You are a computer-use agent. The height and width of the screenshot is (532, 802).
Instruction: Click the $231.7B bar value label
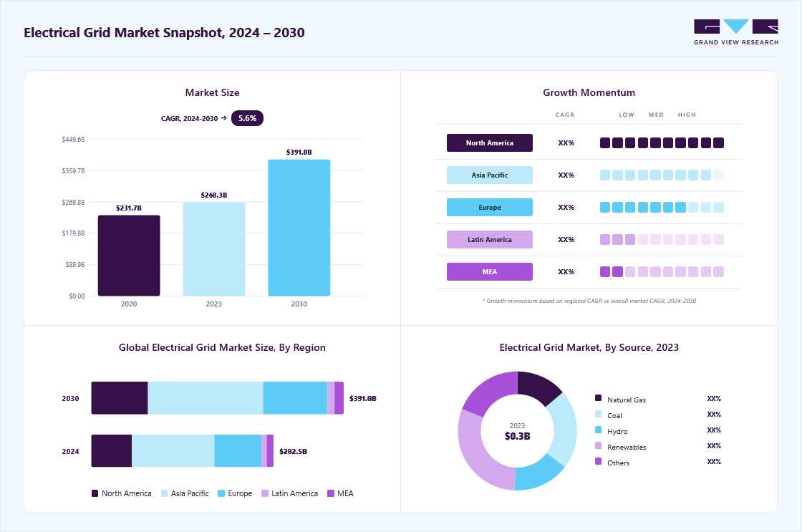(x=129, y=208)
